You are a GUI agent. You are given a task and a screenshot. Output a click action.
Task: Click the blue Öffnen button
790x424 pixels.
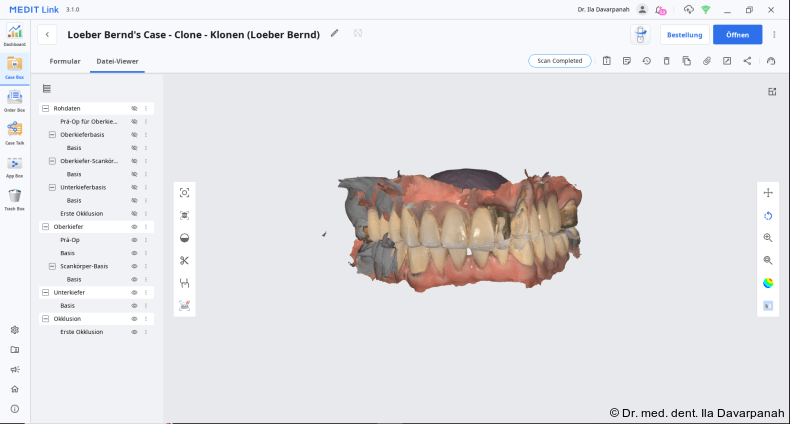pyautogui.click(x=737, y=35)
